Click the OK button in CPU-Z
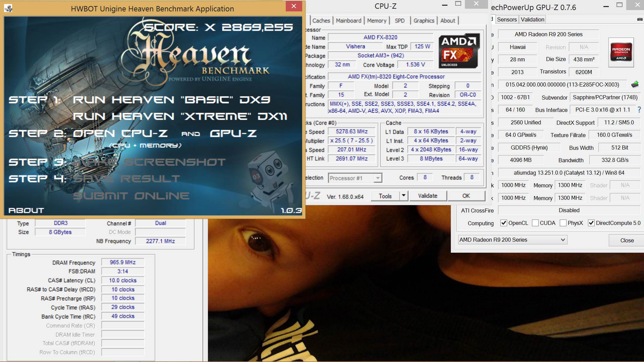Screen dimensions: 644x362 coord(466,196)
